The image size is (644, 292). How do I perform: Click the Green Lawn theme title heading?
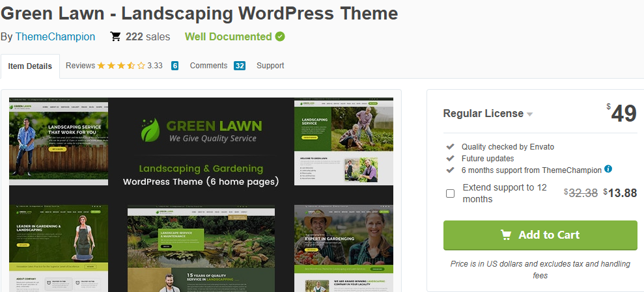(199, 14)
